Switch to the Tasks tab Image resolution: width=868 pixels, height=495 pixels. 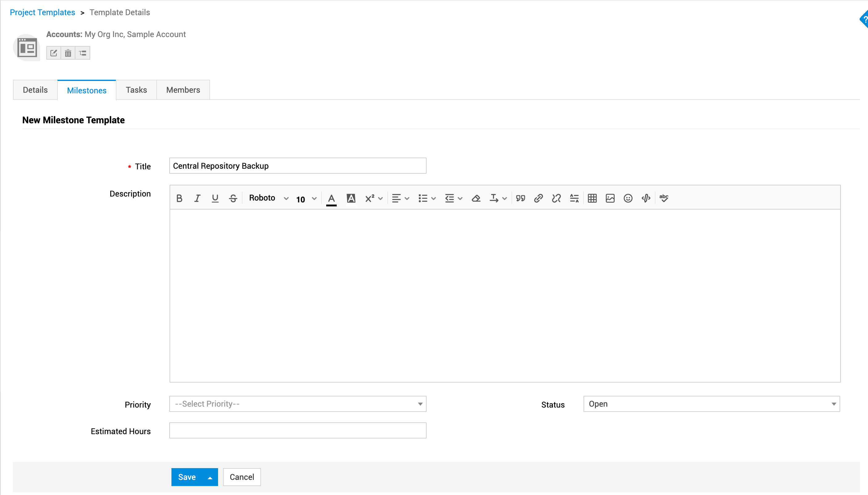[x=136, y=90]
